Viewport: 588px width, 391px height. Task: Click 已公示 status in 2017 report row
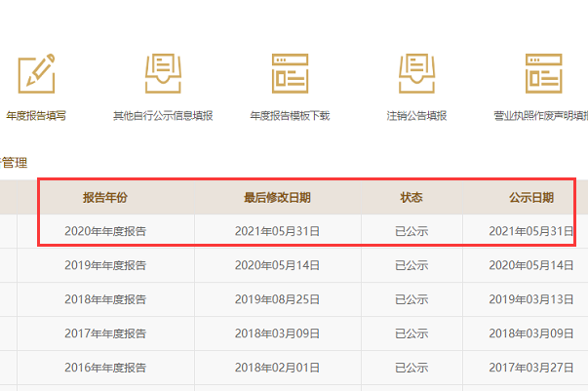click(x=412, y=333)
